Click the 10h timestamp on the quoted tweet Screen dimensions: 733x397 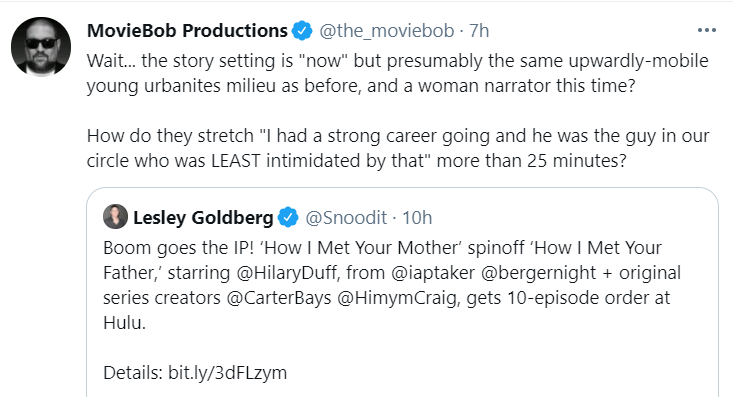(417, 217)
